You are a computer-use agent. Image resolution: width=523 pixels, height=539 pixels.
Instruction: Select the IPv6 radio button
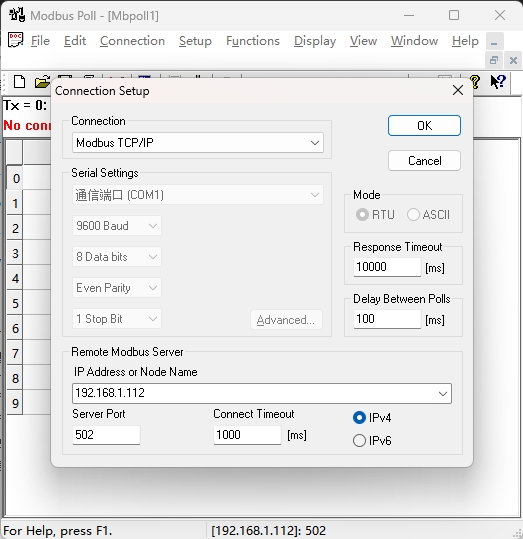[x=359, y=440]
